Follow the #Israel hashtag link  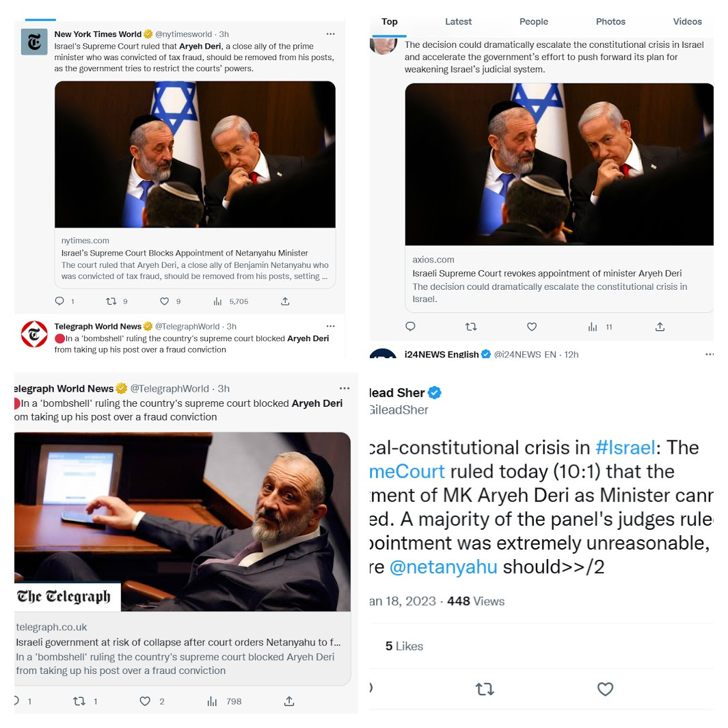(x=625, y=448)
